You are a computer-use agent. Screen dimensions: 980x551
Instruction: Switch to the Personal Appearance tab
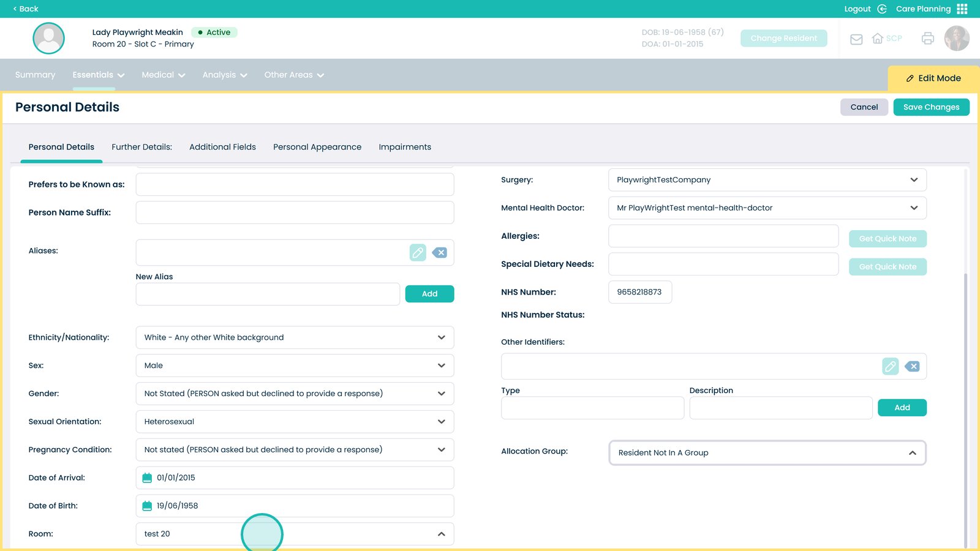[317, 147]
